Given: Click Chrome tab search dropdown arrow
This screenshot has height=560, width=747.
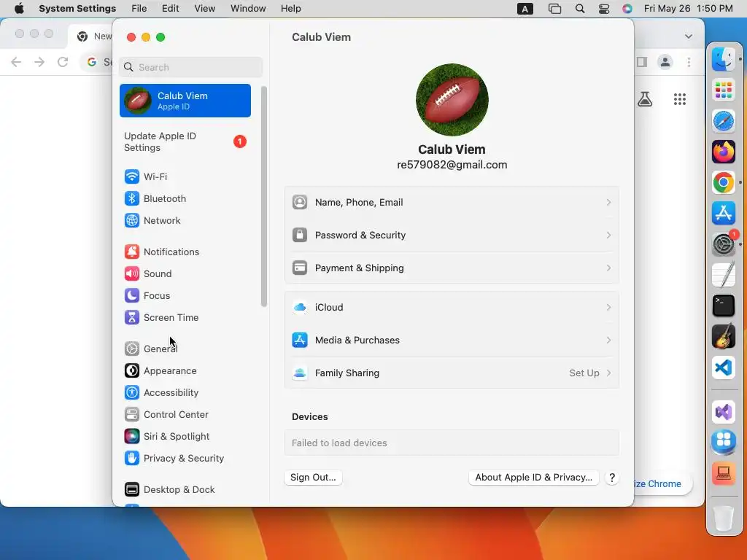Looking at the screenshot, I should point(689,36).
